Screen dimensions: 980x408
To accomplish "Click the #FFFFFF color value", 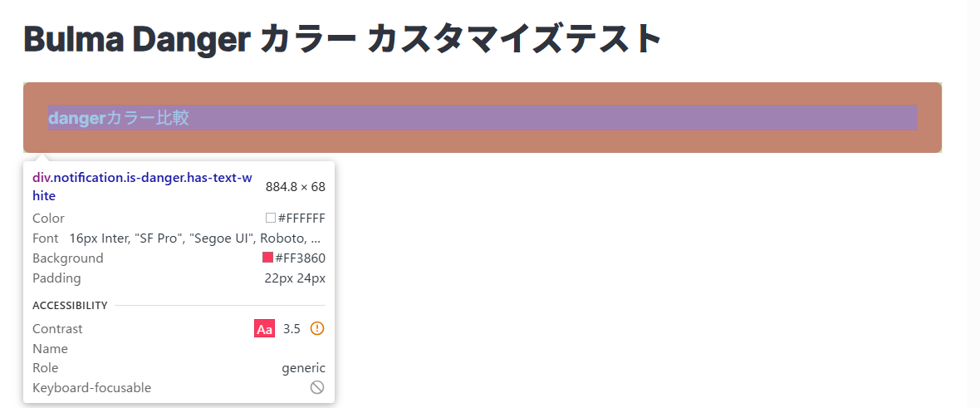I will [301, 219].
